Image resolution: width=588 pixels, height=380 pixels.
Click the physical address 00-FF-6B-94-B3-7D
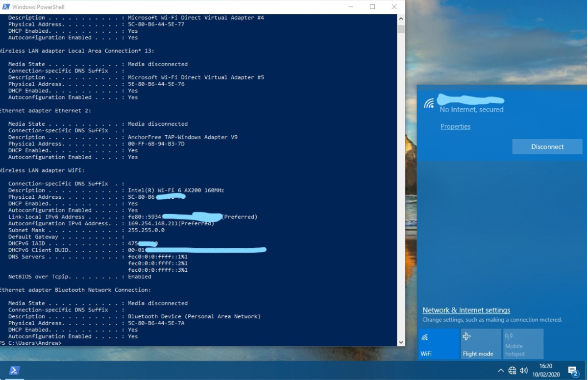[156, 144]
